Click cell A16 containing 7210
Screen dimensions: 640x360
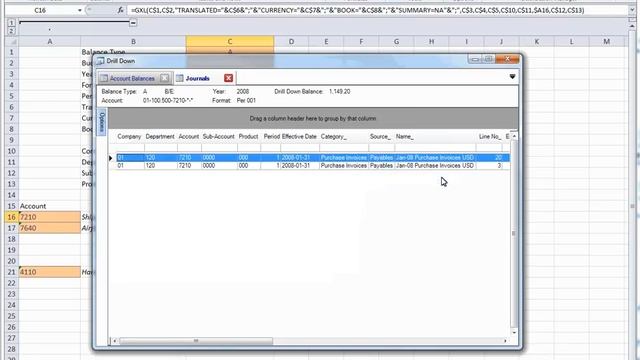coord(50,217)
